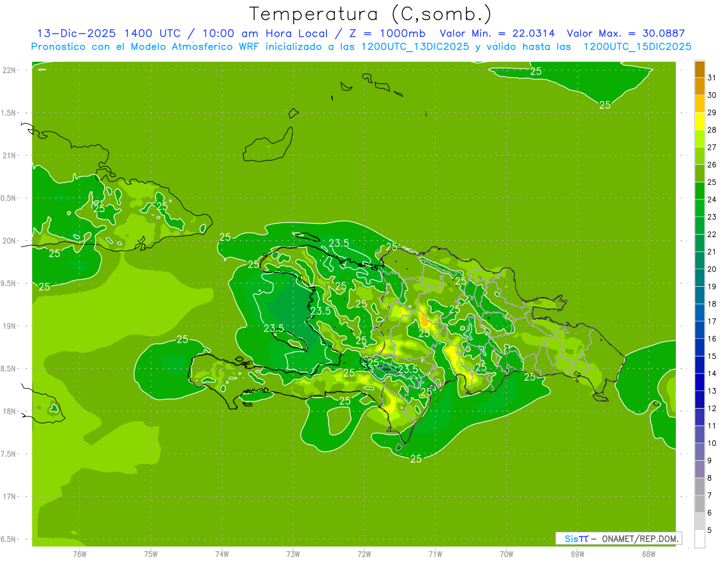Image resolution: width=728 pixels, height=562 pixels.
Task: Select the colorbar swatch between 23 and 24
Action: [699, 208]
